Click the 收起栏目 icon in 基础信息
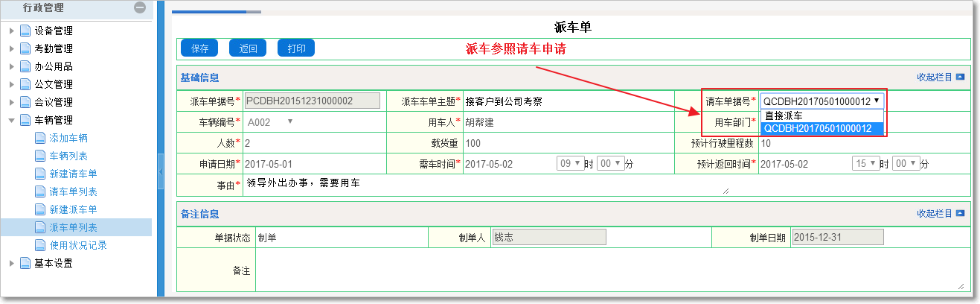The image size is (980, 304). point(960,77)
